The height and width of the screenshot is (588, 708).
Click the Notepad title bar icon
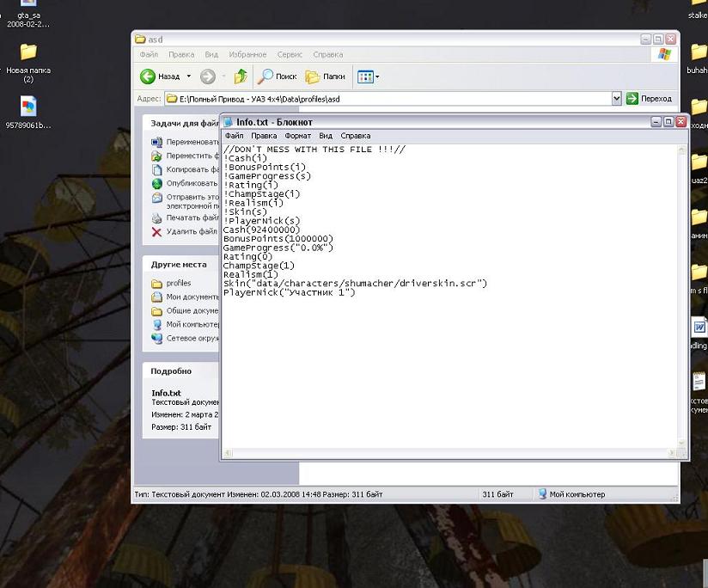tap(229, 122)
